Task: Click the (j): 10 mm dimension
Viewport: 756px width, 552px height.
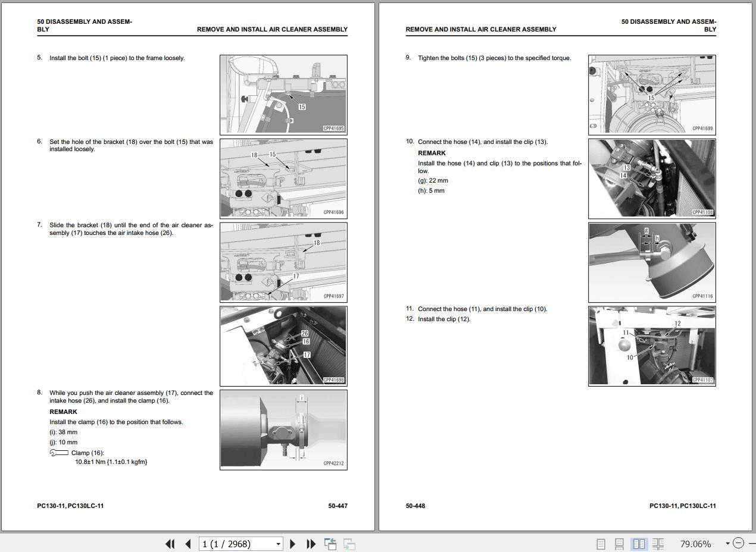Action: click(63, 442)
